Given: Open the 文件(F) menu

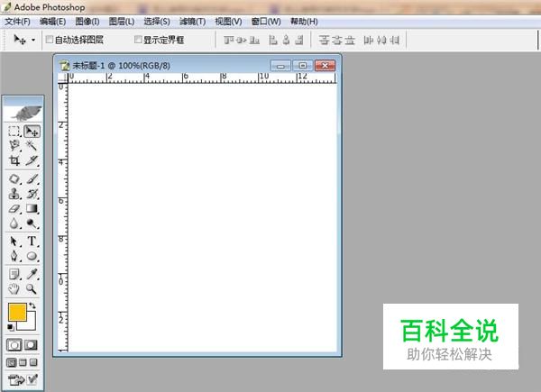Looking at the screenshot, I should point(17,22).
